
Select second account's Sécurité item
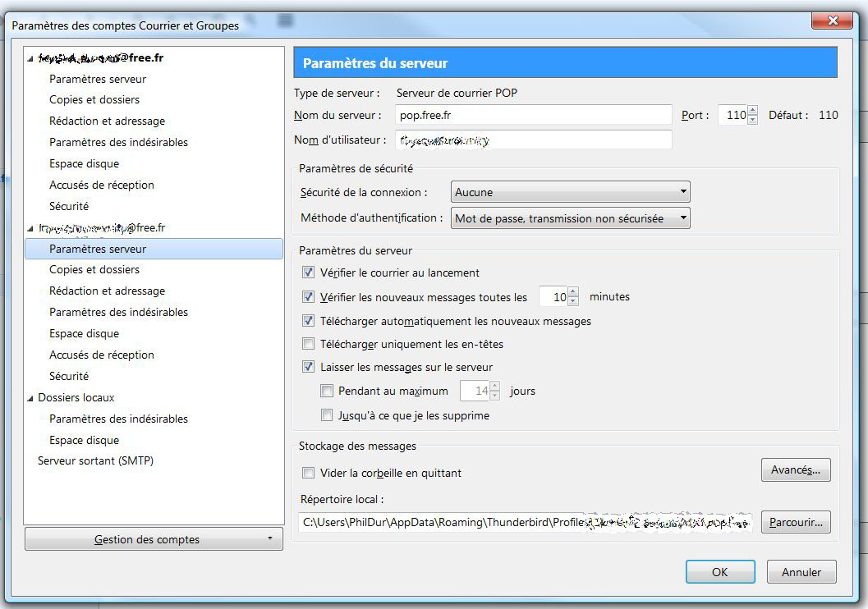(x=69, y=376)
